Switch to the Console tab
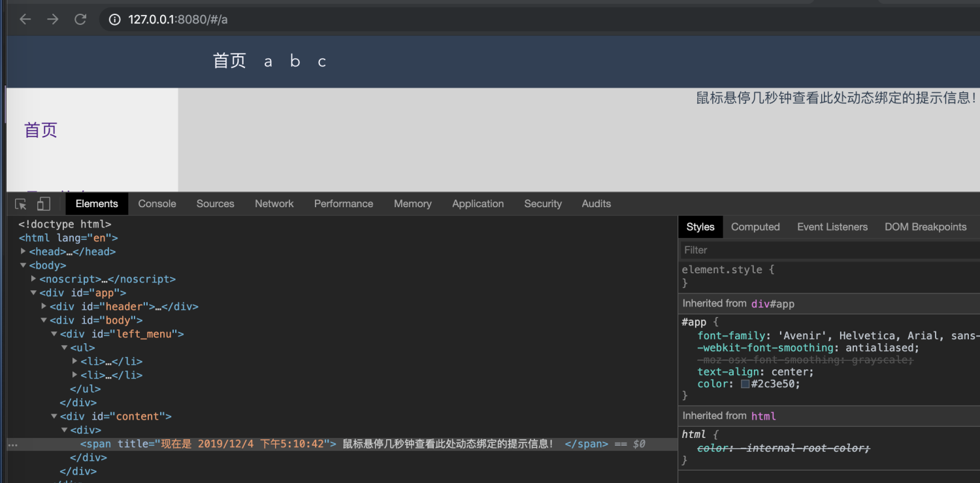The width and height of the screenshot is (980, 483). 157,204
